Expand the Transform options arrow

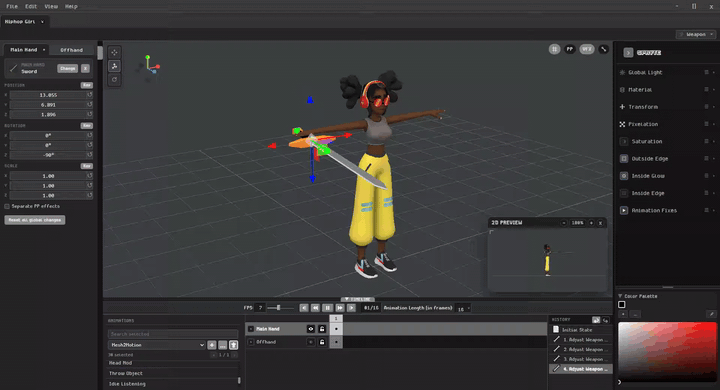click(x=714, y=107)
